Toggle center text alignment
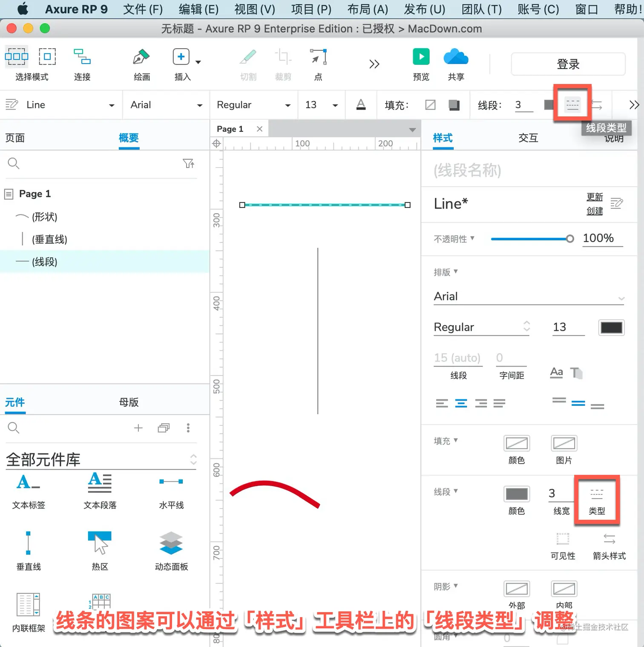644x647 pixels. pos(461,403)
